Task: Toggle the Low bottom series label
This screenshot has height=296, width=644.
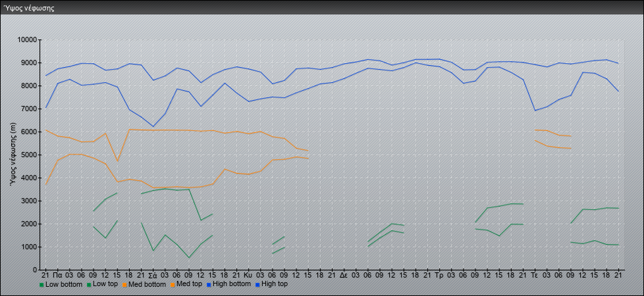Action: (64, 284)
